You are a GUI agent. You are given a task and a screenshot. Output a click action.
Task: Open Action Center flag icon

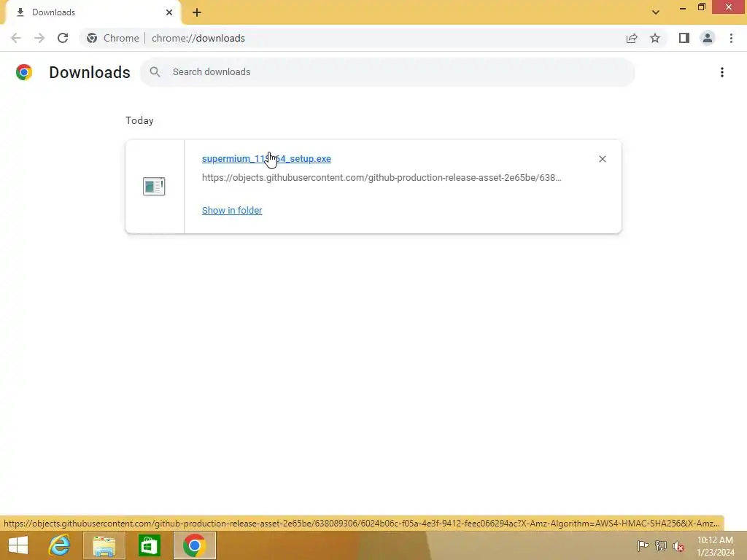click(643, 545)
